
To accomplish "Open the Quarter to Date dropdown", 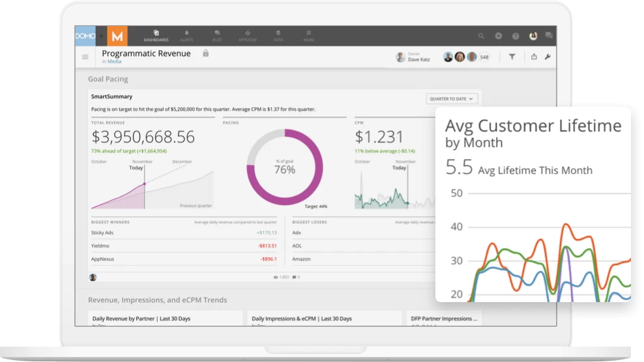I will [x=452, y=99].
